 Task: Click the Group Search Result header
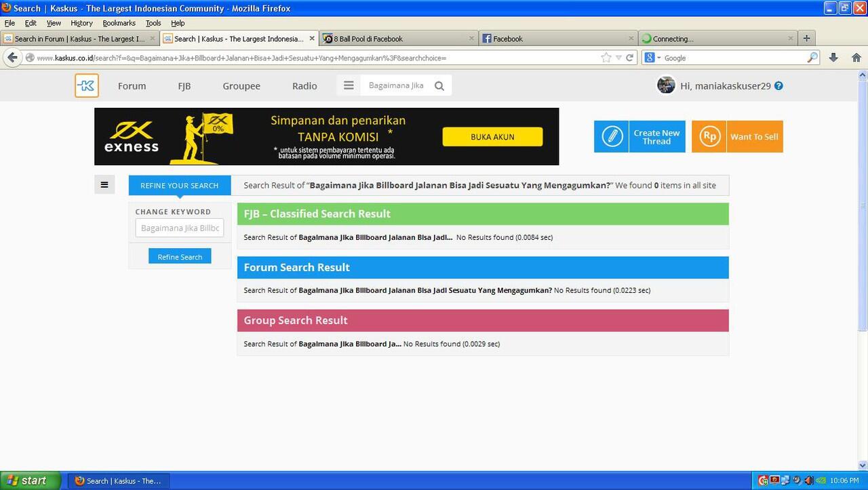pyautogui.click(x=483, y=321)
